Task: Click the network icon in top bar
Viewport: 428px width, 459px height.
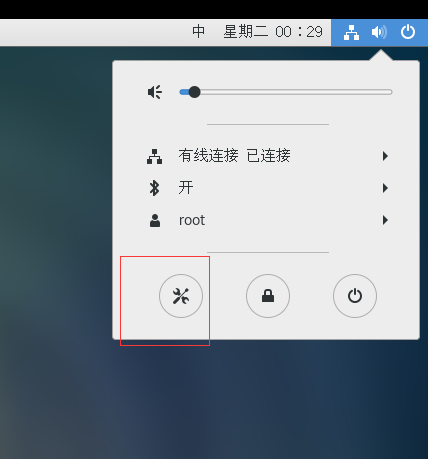Action: pos(351,32)
